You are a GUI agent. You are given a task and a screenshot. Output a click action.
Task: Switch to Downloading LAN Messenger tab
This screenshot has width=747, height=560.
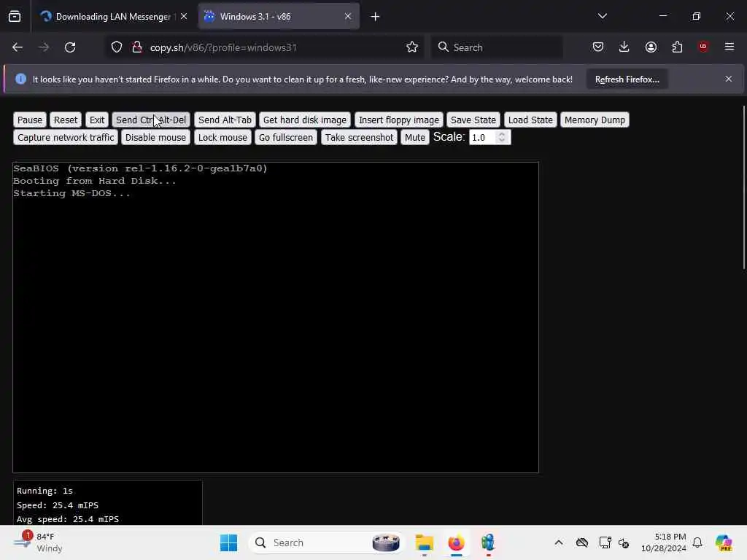pos(113,16)
